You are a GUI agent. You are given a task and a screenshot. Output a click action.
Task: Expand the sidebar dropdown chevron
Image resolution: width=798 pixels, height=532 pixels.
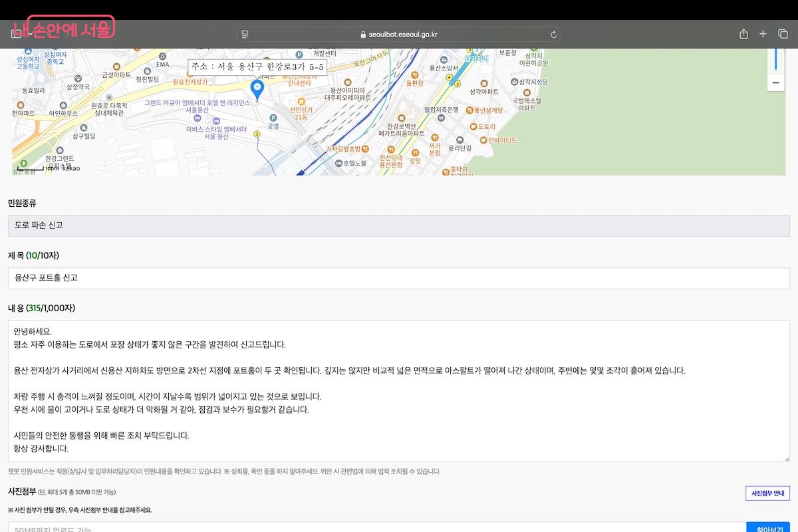[x=31, y=35]
